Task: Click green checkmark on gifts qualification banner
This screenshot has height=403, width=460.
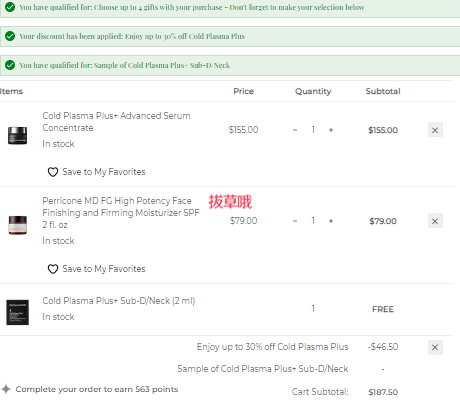Action: [10, 7]
